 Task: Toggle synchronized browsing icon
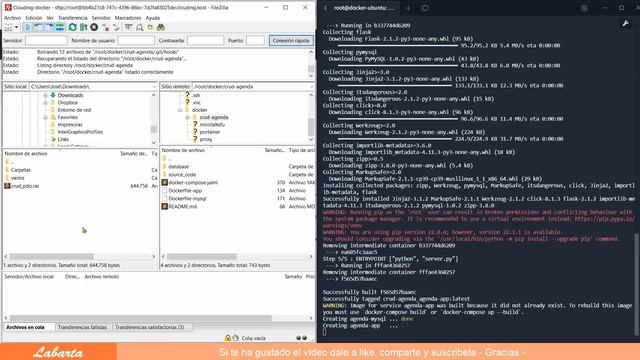coord(150,27)
